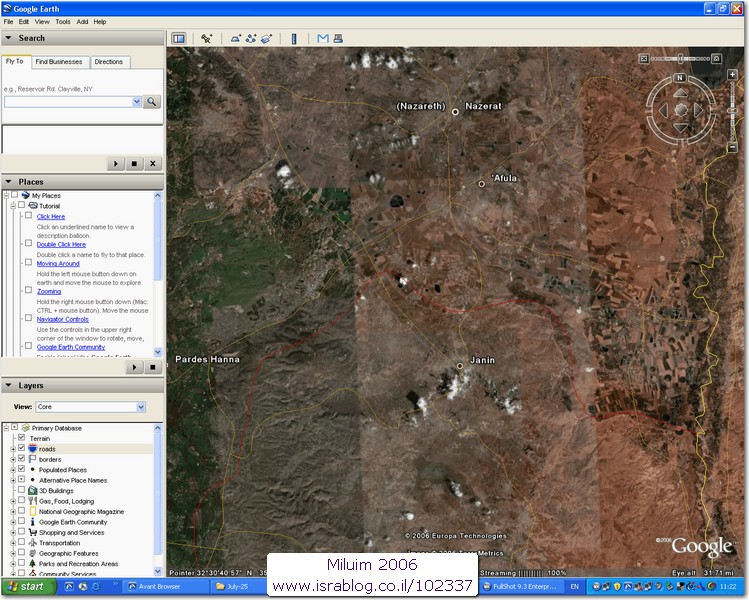Click the 'Navigator Controls' tutorial link
749x600 pixels.
click(x=63, y=319)
